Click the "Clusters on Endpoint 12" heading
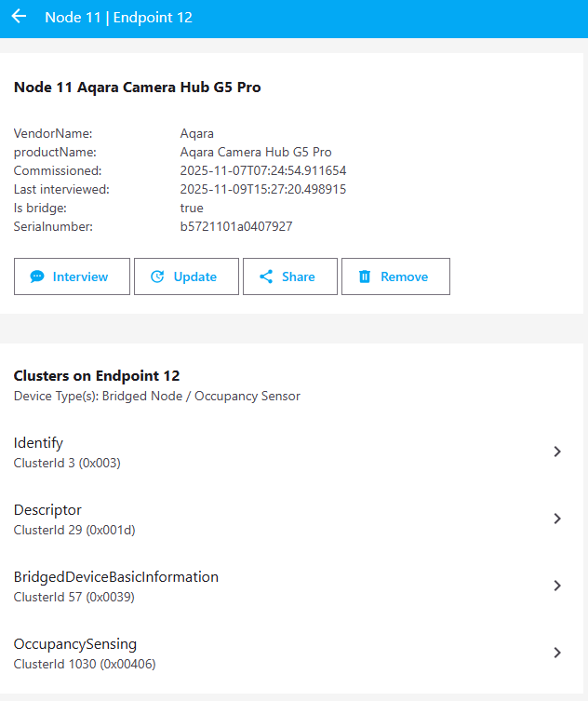Viewport: 588px width, 701px height. (x=97, y=376)
